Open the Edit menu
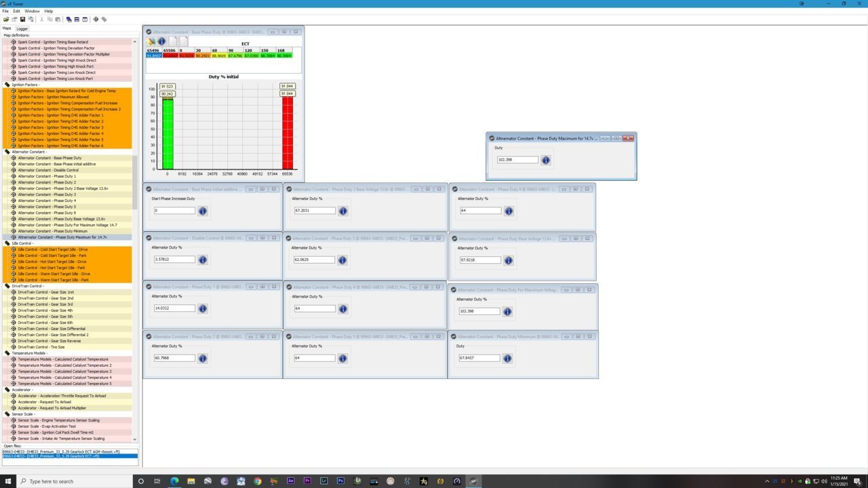Image resolution: width=868 pixels, height=488 pixels. pyautogui.click(x=16, y=11)
